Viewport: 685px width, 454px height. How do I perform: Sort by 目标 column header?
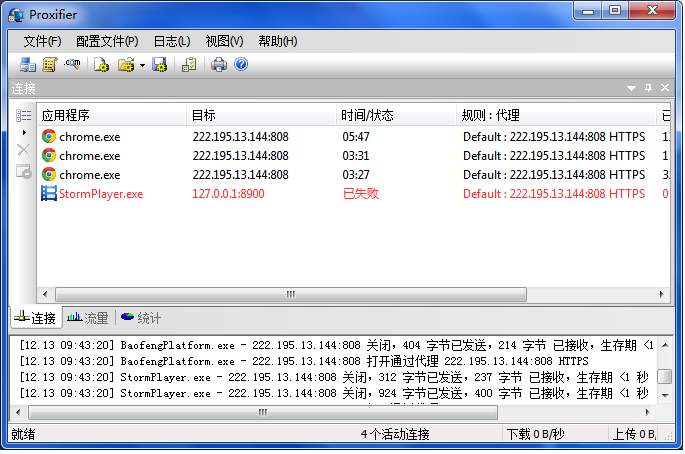pyautogui.click(x=261, y=115)
